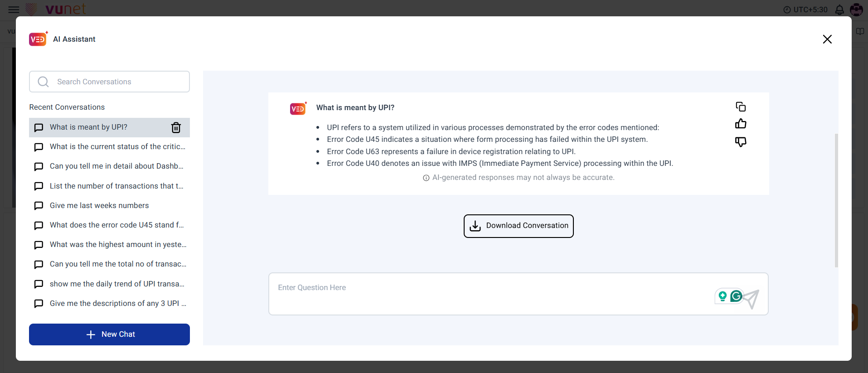Open 'What was the highest amount' conversation
This screenshot has height=373, width=868.
(118, 245)
